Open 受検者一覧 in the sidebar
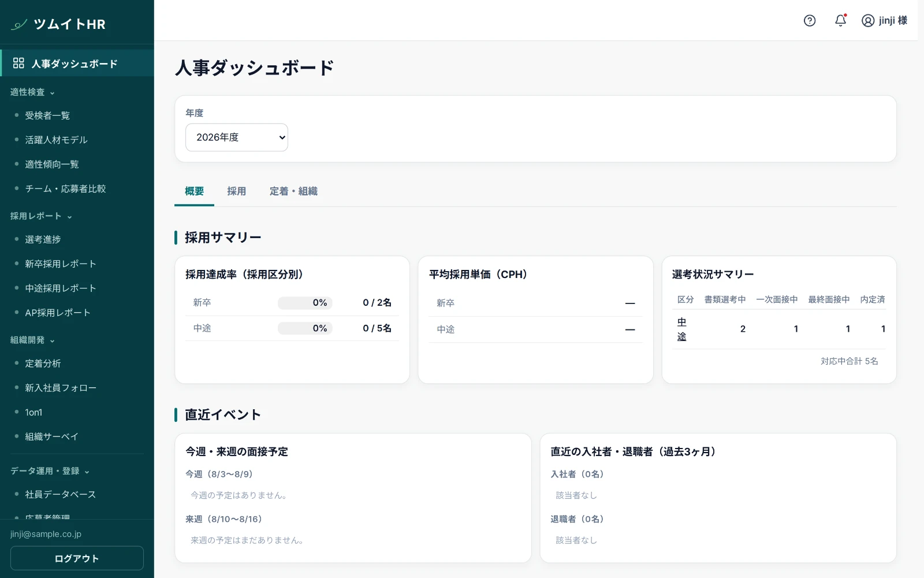Screen dimensions: 924x578 (x=47, y=116)
